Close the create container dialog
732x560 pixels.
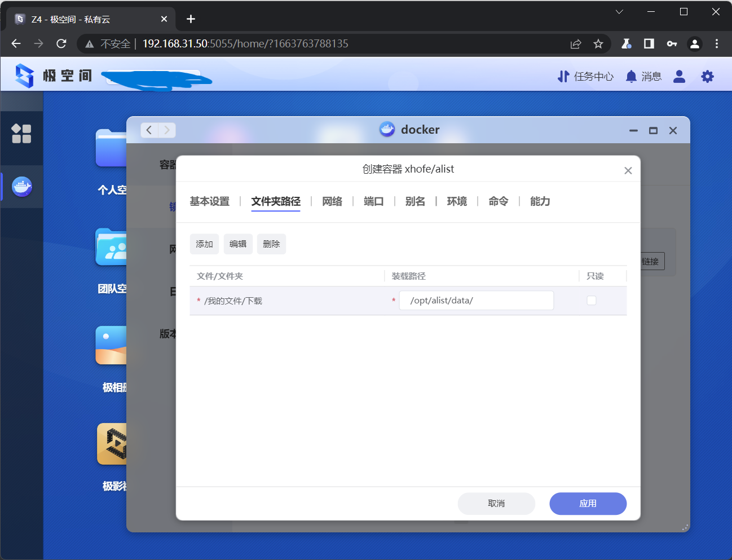tap(628, 170)
